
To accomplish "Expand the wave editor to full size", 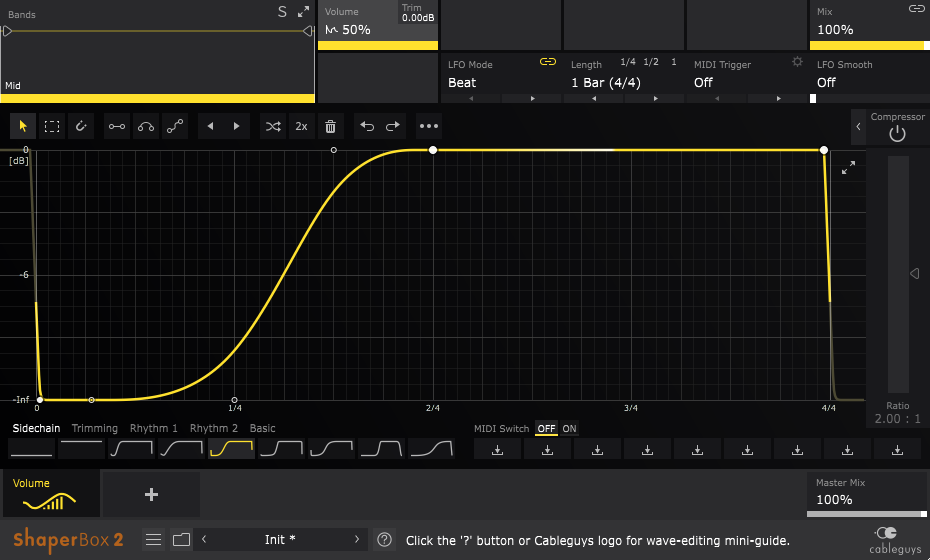I will pyautogui.click(x=849, y=168).
